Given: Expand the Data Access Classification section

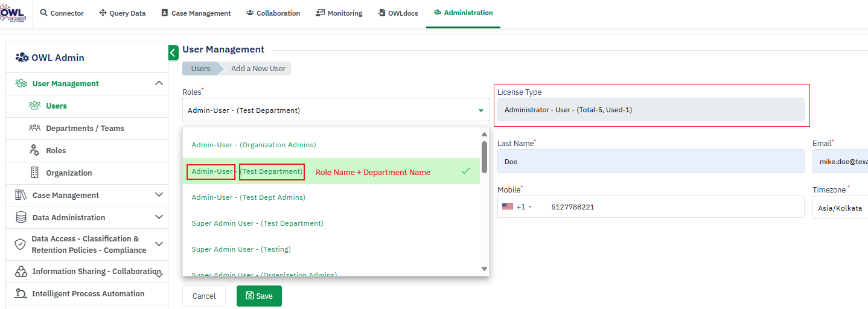Looking at the screenshot, I should (159, 244).
